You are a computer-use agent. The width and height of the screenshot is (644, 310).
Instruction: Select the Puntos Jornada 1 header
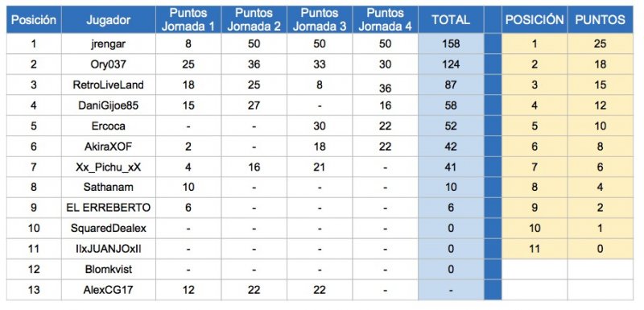tap(188, 19)
